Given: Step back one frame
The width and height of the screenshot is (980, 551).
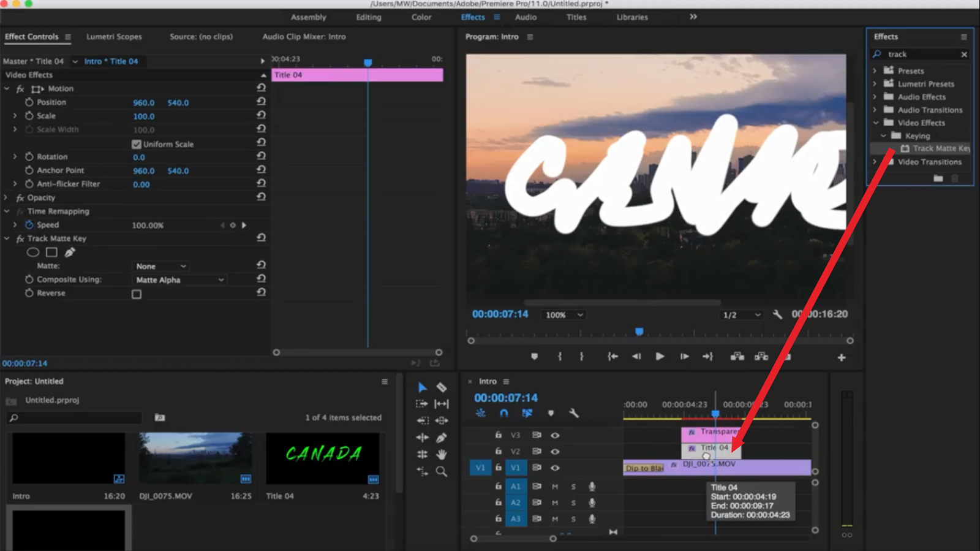Looking at the screenshot, I should point(636,357).
